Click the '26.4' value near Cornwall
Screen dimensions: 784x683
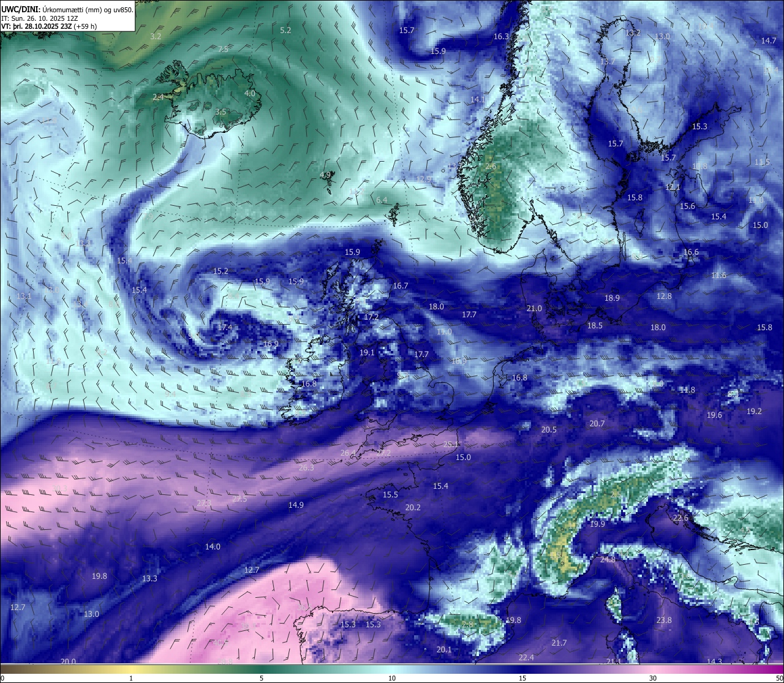click(x=348, y=453)
